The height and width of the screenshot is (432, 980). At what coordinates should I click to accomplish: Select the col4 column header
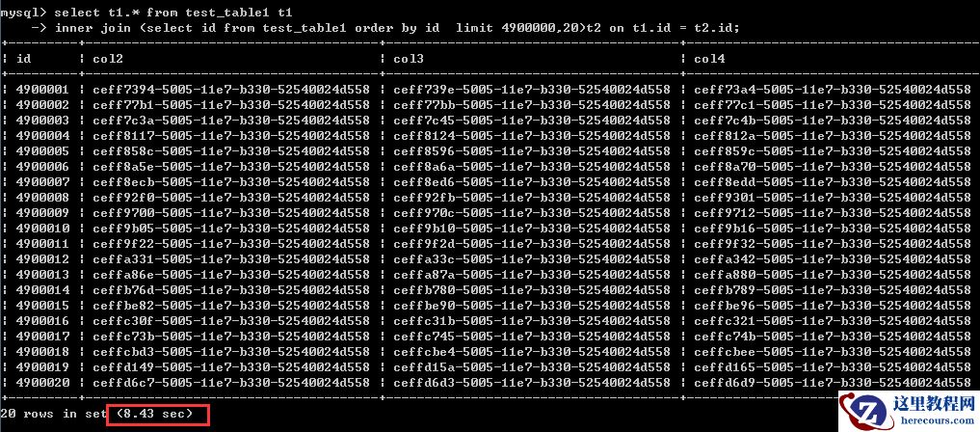click(x=709, y=59)
